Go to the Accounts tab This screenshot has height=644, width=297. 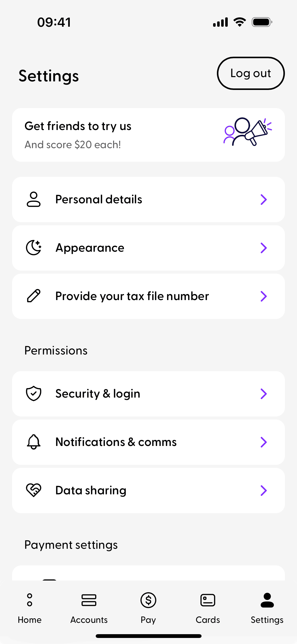89,607
